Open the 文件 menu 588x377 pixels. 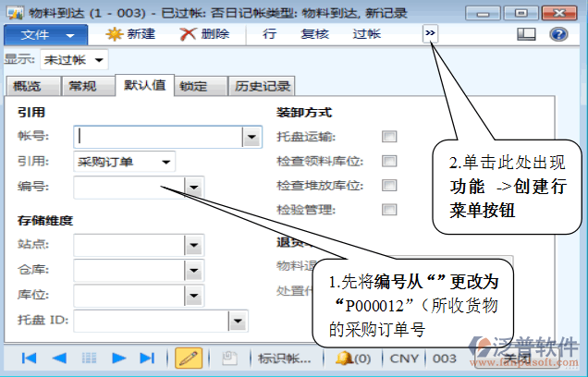(46, 35)
